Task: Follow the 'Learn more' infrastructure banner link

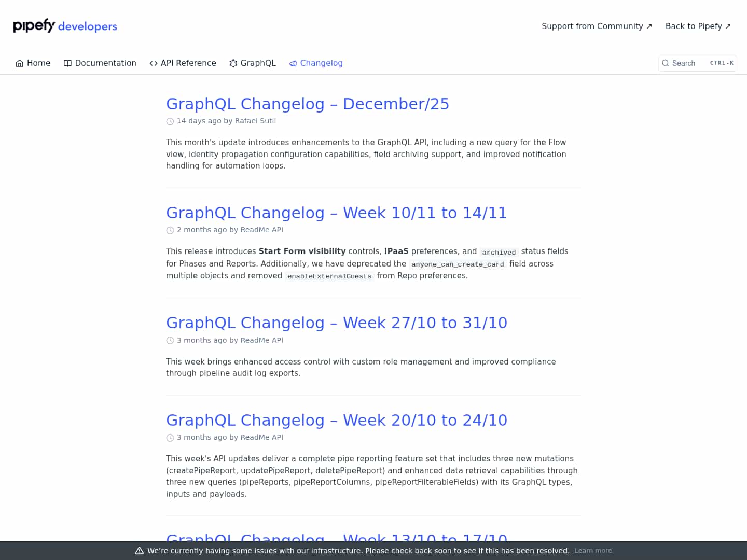Action: tap(593, 551)
